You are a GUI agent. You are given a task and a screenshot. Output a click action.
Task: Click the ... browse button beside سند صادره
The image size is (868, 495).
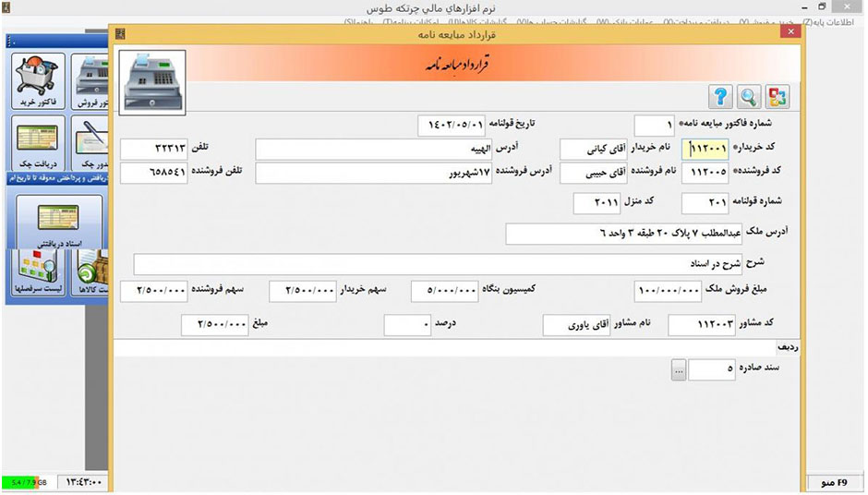pyautogui.click(x=679, y=370)
